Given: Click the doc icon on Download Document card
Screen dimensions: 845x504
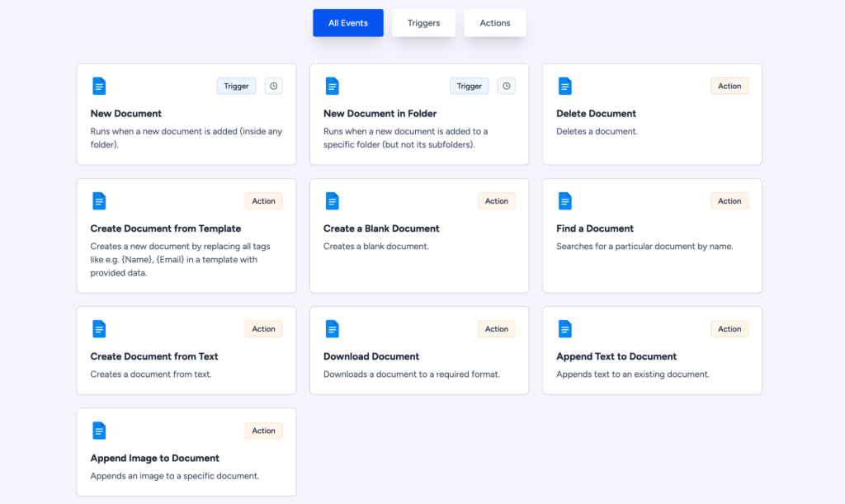Looking at the screenshot, I should [x=332, y=328].
